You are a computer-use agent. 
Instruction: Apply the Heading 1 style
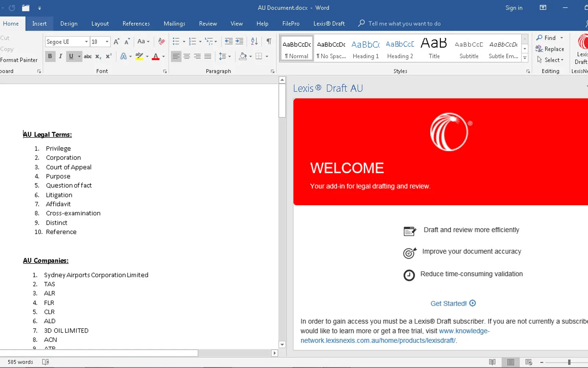(366, 49)
